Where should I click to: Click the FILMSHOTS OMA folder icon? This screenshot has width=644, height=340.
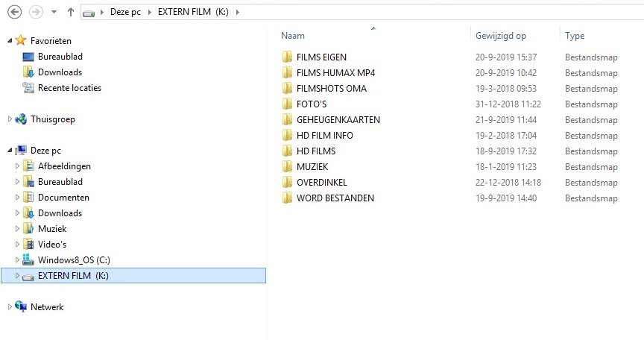pyautogui.click(x=287, y=88)
